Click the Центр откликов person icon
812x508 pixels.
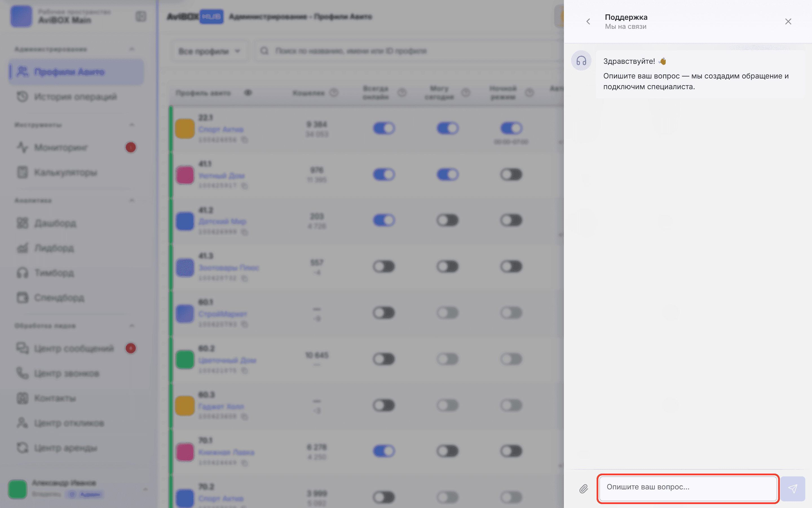[x=23, y=423]
